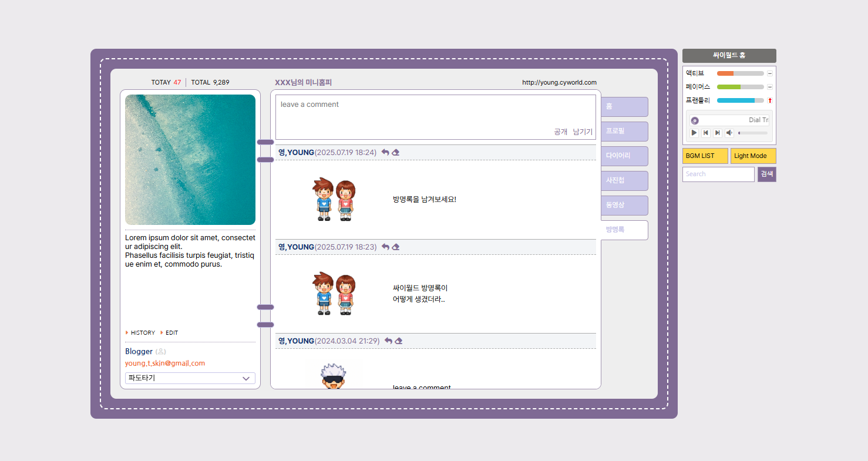Open the http://young.cyworld.com address
868x461 pixels.
pos(559,83)
